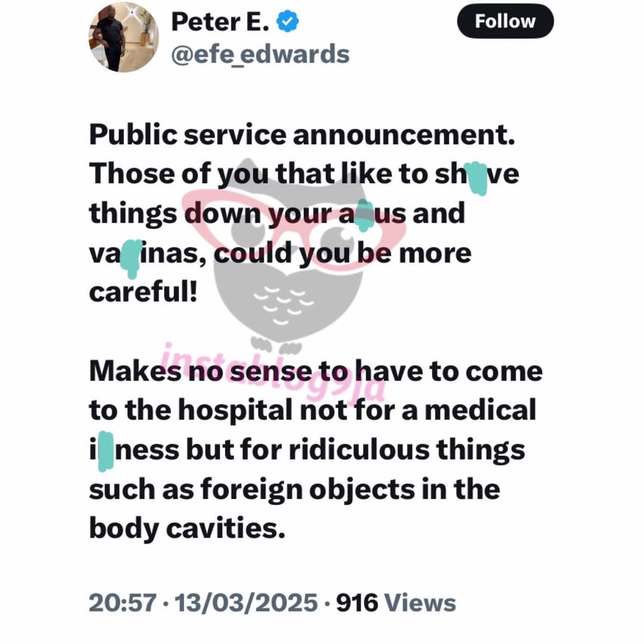644x644 pixels.
Task: Click the "body cavities." closing text
Action: point(187,528)
